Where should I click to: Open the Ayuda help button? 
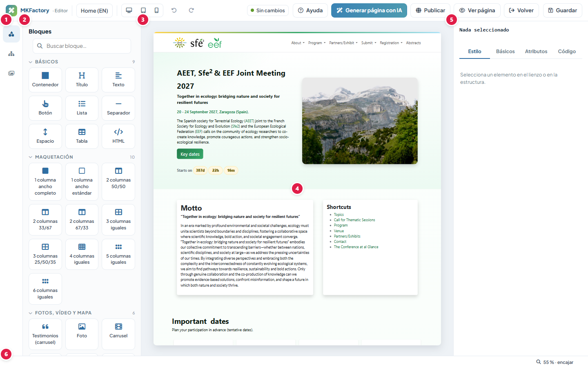pos(310,10)
